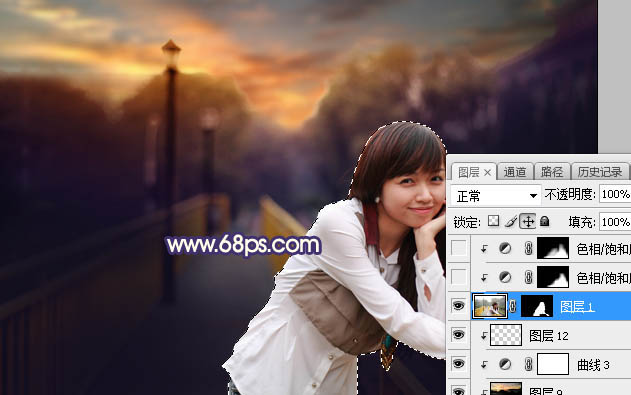
Task: Click adjustment icon of 曲线 3 layer
Action: click(x=505, y=364)
